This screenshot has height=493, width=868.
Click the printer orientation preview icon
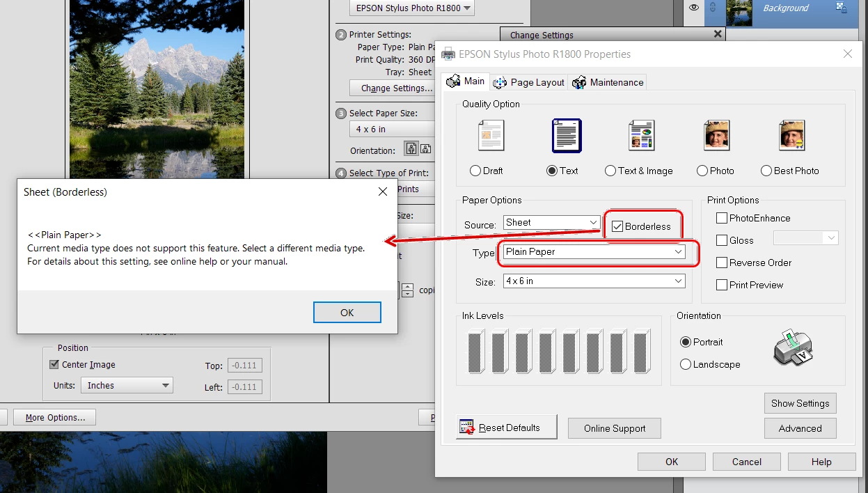794,347
